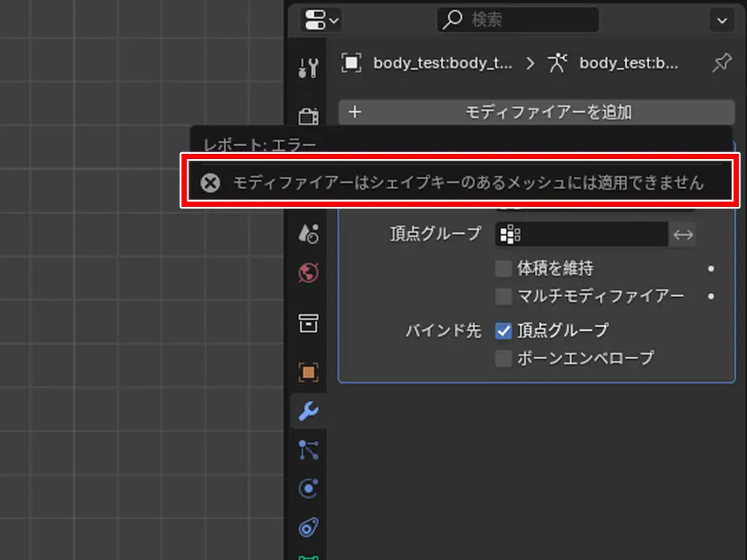The image size is (747, 560).
Task: Expand the options dropdown beside the search
Action: pos(722,20)
